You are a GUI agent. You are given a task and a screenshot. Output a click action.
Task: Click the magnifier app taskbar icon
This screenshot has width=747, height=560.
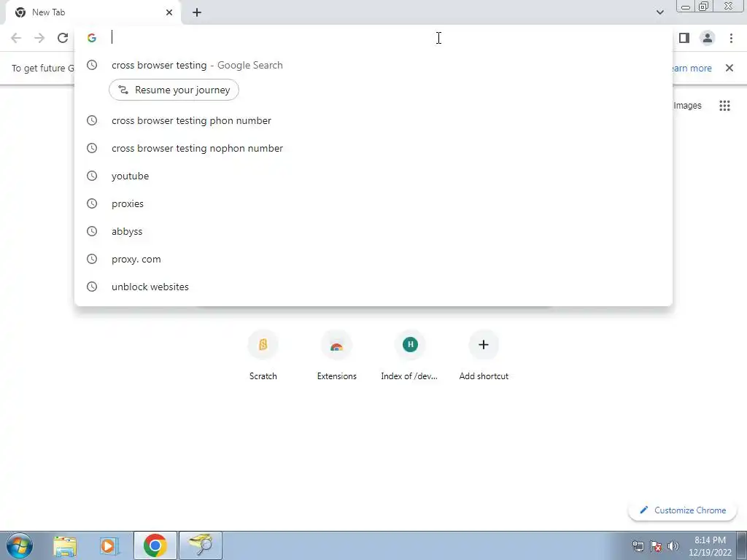[201, 545]
